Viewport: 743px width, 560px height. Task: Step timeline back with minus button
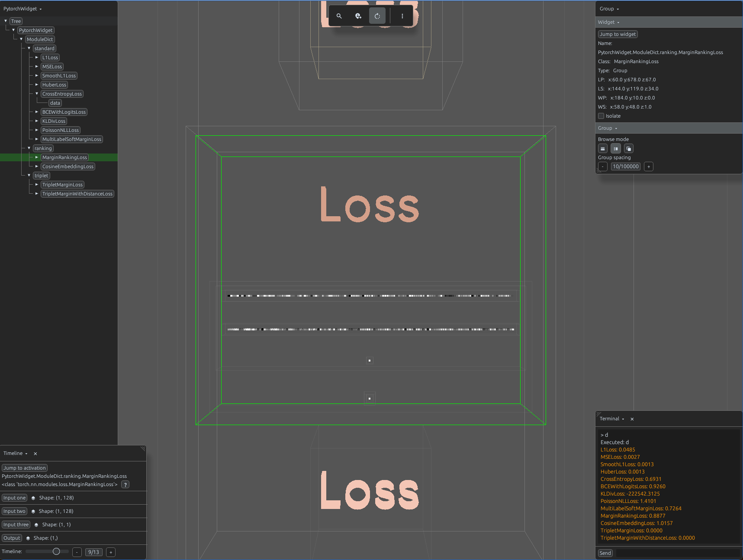77,552
